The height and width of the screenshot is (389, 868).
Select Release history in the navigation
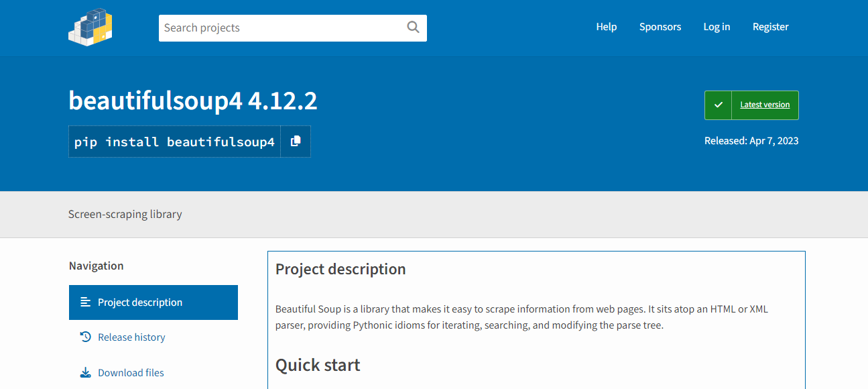click(131, 337)
